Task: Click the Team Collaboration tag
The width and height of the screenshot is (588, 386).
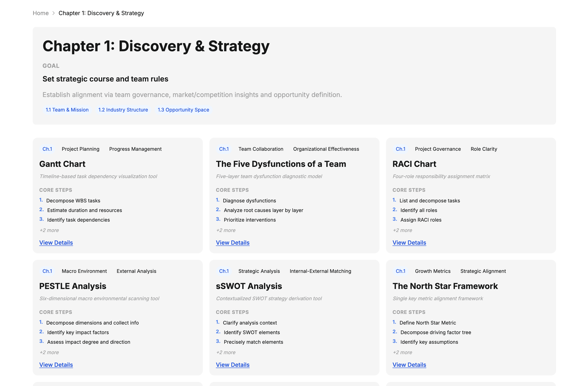Action: point(261,149)
